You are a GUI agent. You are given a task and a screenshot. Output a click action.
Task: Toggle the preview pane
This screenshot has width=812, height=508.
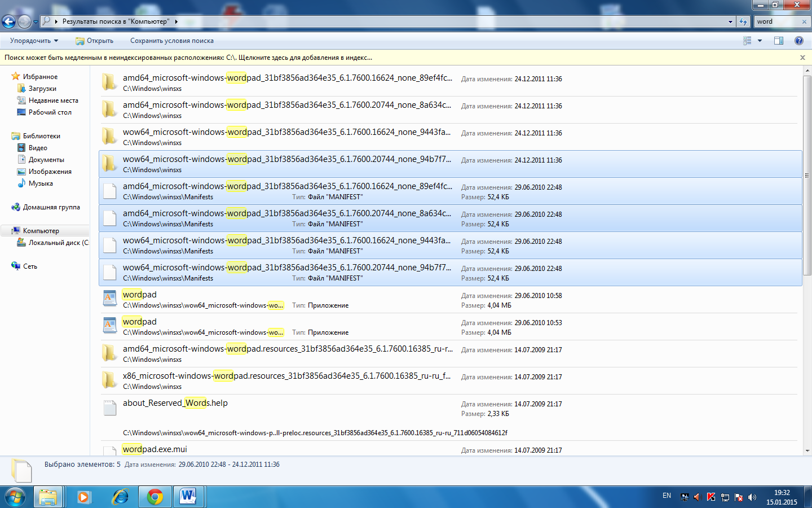point(779,41)
